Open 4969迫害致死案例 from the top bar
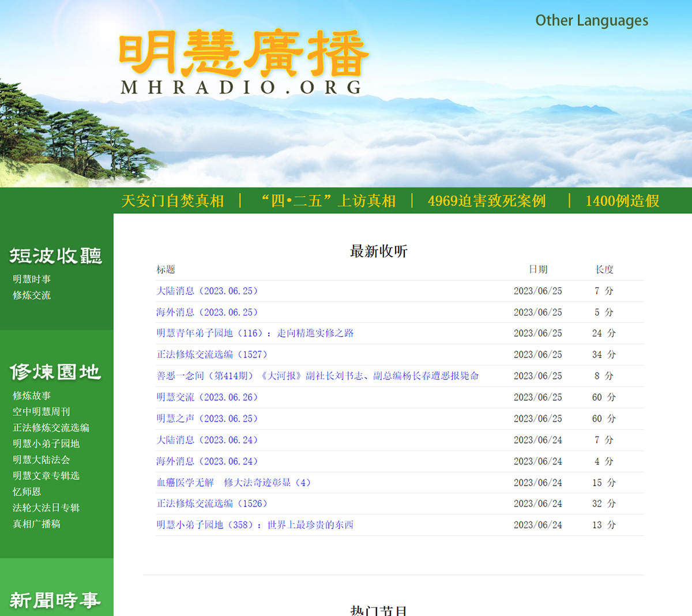The width and height of the screenshot is (692, 616). point(487,201)
